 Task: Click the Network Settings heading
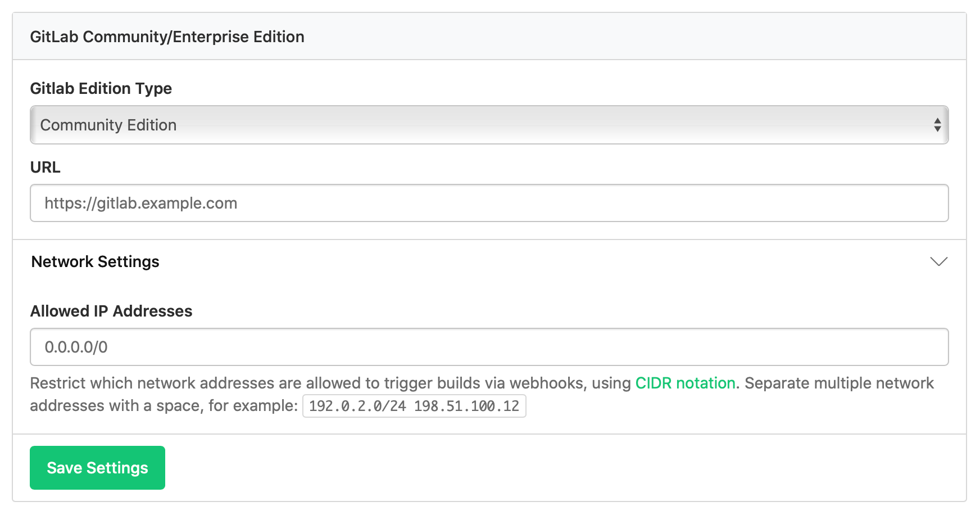coord(94,261)
